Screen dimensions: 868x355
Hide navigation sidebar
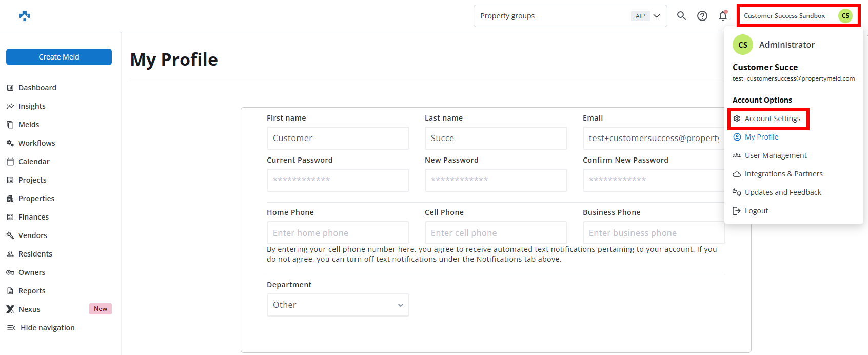(x=47, y=328)
